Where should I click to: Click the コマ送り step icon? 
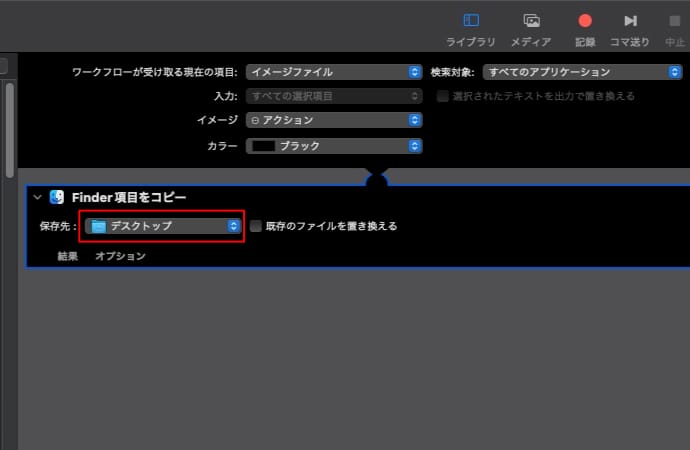(x=630, y=20)
